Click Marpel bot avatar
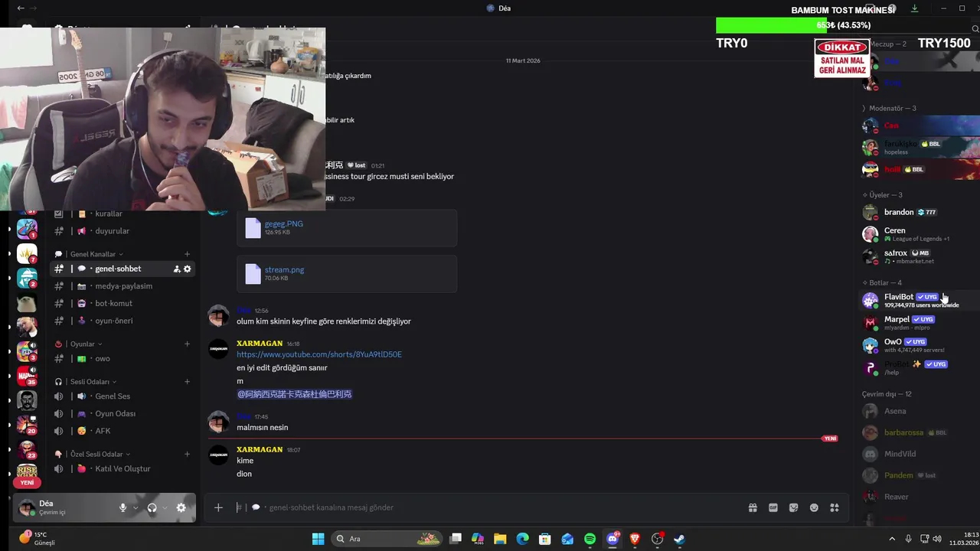This screenshot has width=980, height=551. 870,323
